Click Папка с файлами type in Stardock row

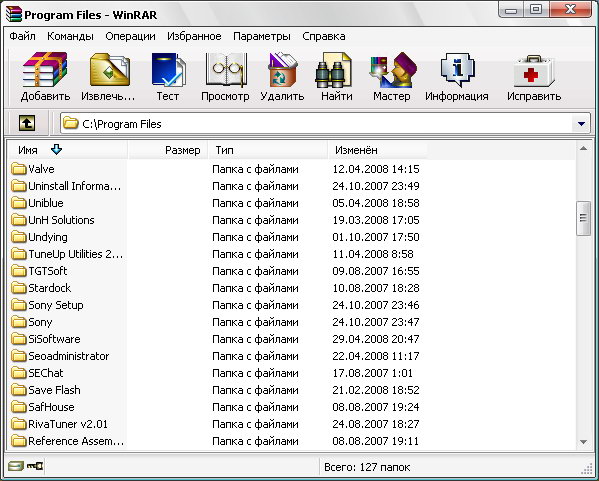click(x=255, y=288)
